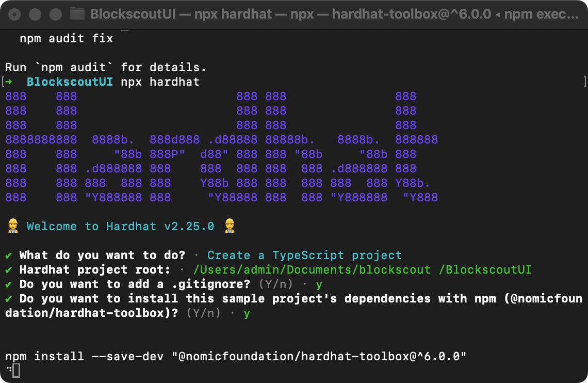Click the folder icon in the title bar
The height and width of the screenshot is (383, 588).
tap(76, 14)
